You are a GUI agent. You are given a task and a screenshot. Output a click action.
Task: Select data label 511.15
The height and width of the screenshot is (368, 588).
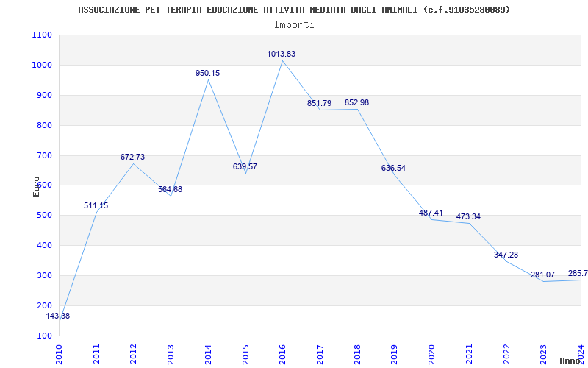coord(96,205)
